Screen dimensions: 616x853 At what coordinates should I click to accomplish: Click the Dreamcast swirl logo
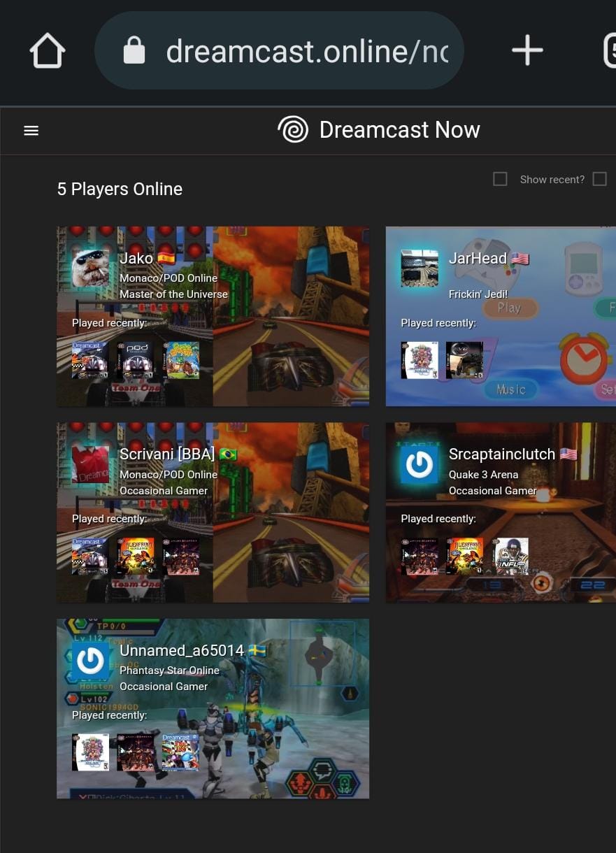293,129
